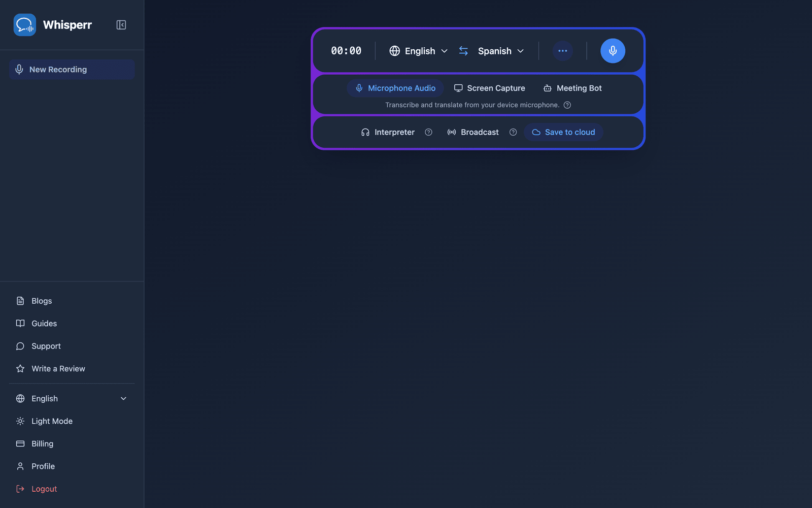The height and width of the screenshot is (508, 812).
Task: Toggle Save to cloud
Action: tap(563, 132)
